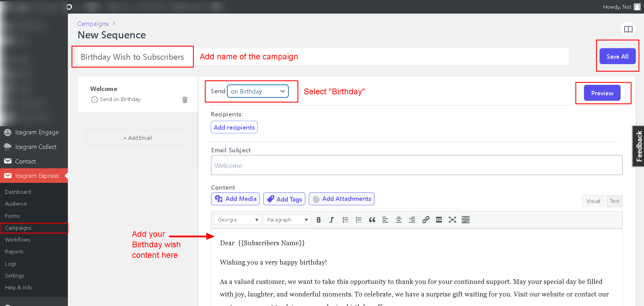Image resolution: width=644 pixels, height=306 pixels.
Task: Delete the Welcome email with trash icon
Action: pyautogui.click(x=185, y=100)
